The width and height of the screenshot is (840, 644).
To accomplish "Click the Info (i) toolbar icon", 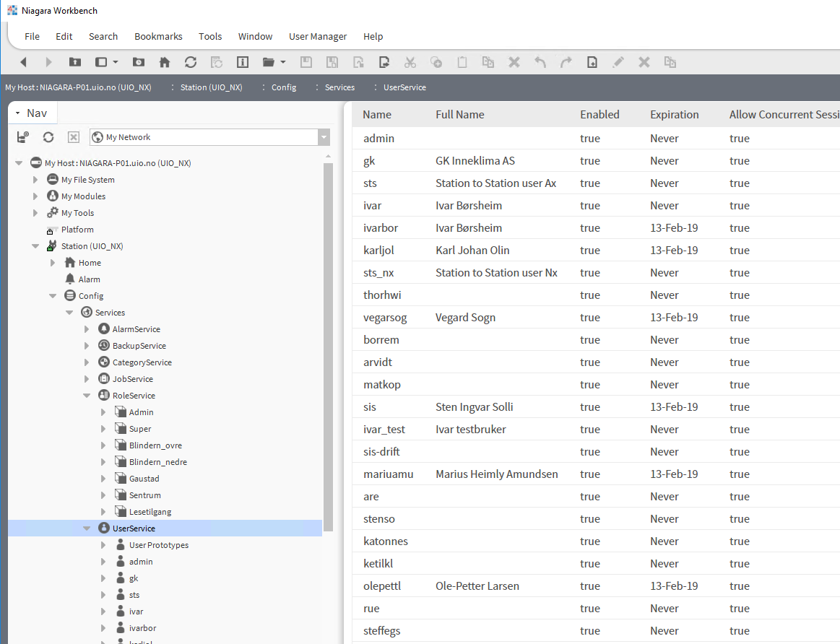I will (243, 62).
